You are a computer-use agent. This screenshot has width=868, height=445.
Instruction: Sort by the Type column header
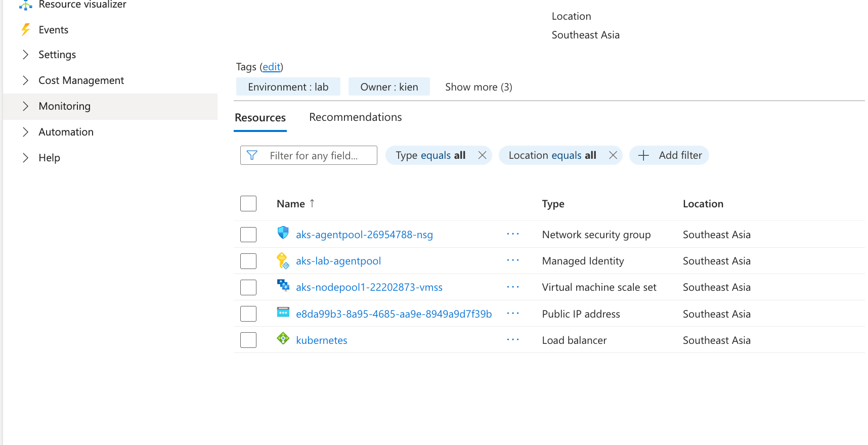(x=553, y=204)
